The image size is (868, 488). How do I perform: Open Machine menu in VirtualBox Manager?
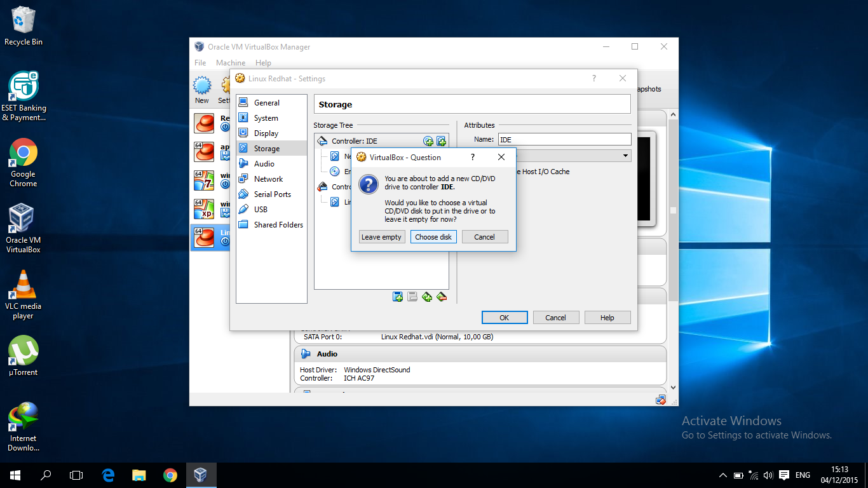coord(231,63)
